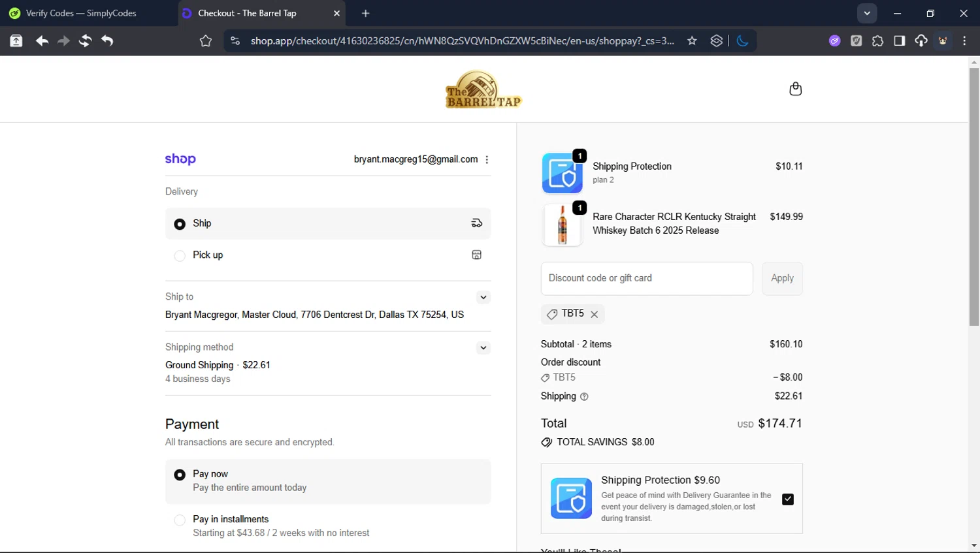The height and width of the screenshot is (553, 980).
Task: Open the profile avatar icon in toolbar
Action: click(x=943, y=40)
